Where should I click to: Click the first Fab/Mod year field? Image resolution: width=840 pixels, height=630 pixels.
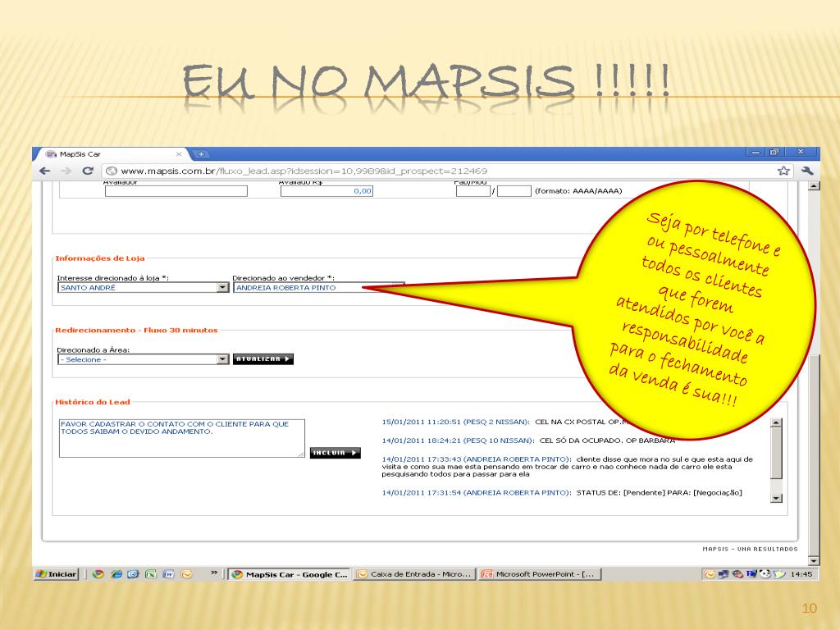pyautogui.click(x=473, y=191)
